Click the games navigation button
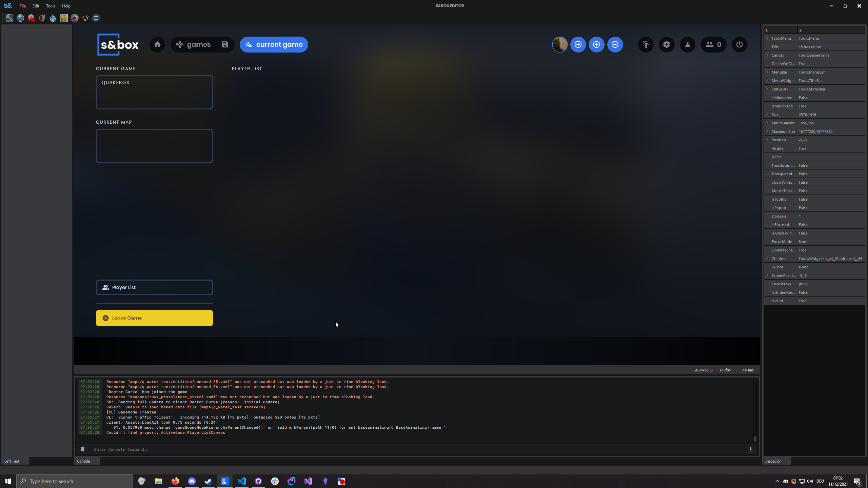 (195, 44)
